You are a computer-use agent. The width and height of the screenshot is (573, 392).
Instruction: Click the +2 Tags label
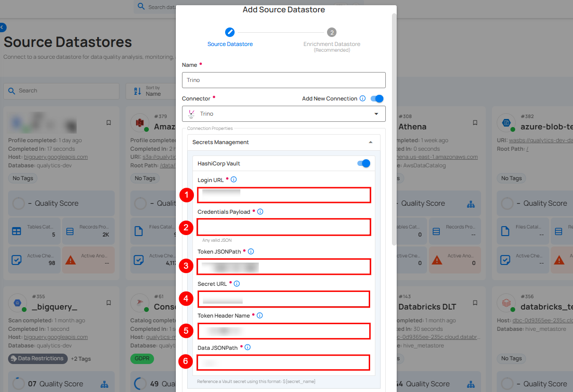pos(80,359)
